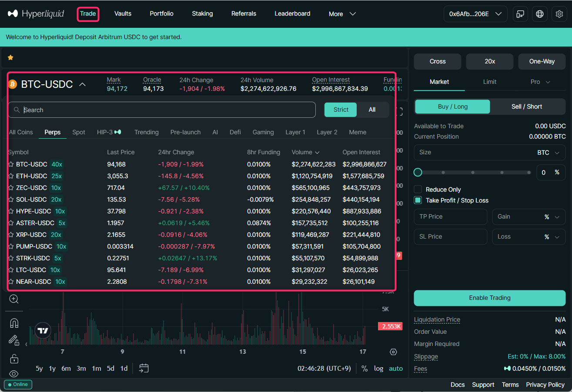Click the Enable Trading button
Screen dimensions: 572x392
point(489,298)
